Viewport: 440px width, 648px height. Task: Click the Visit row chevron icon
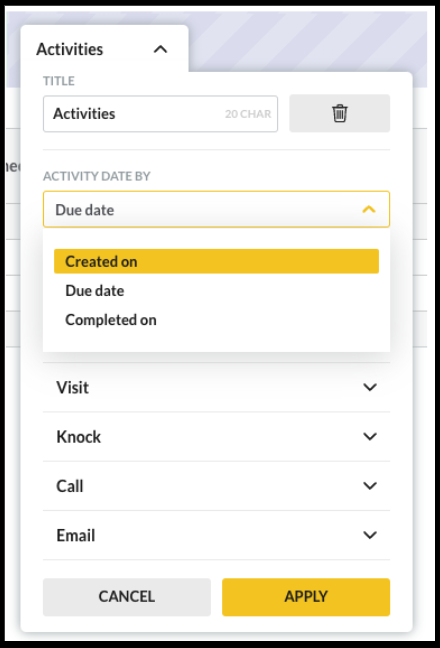point(369,387)
